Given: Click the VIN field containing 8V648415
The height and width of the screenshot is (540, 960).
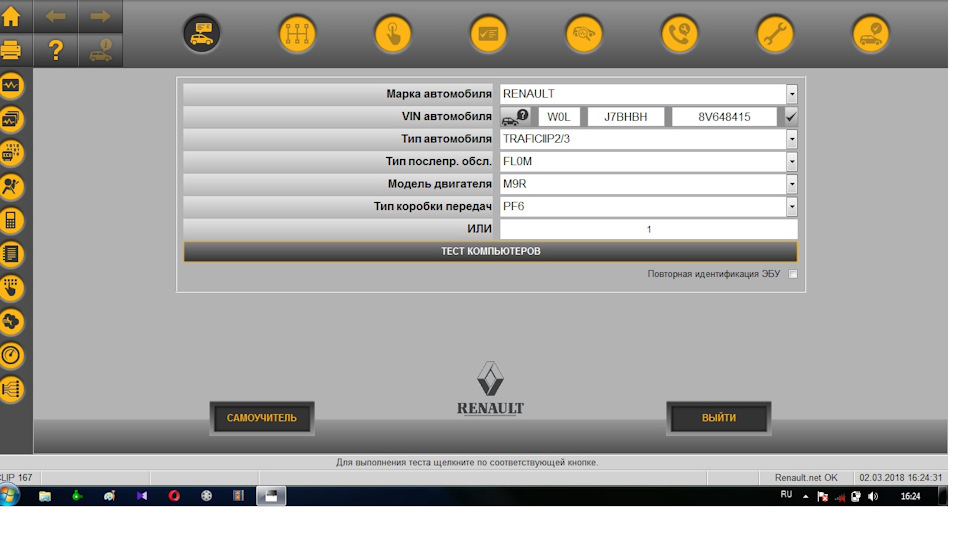Looking at the screenshot, I should click(724, 117).
